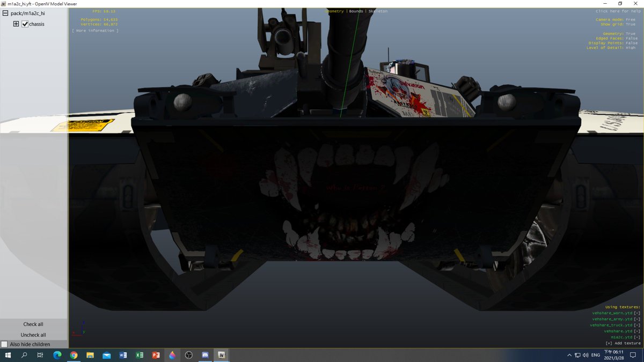The height and width of the screenshot is (362, 644).
Task: Open the volume tray icon
Action: point(585,355)
